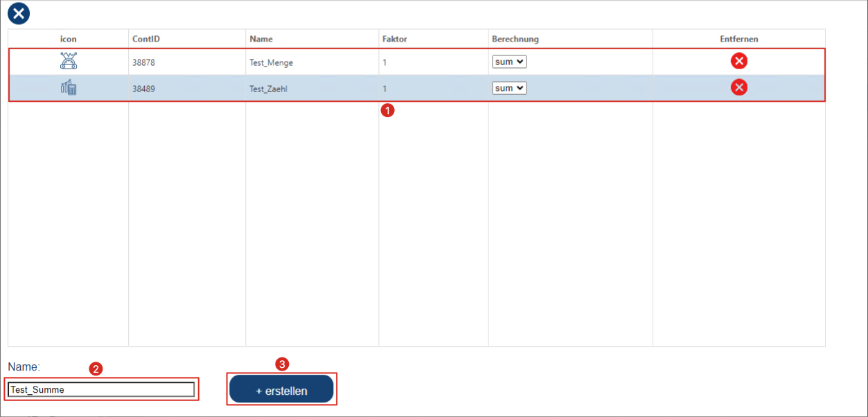Image resolution: width=868 pixels, height=417 pixels.
Task: Click the Test_Menge name cell
Action: point(272,62)
